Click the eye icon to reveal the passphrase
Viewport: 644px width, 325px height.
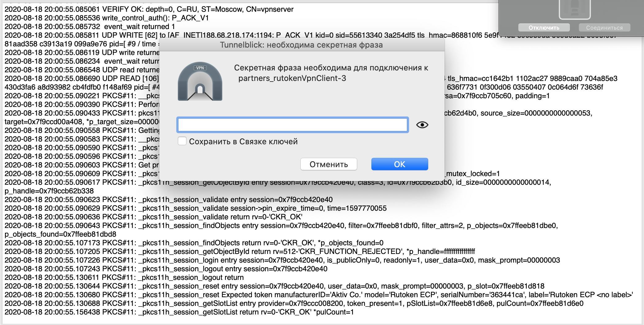point(423,125)
